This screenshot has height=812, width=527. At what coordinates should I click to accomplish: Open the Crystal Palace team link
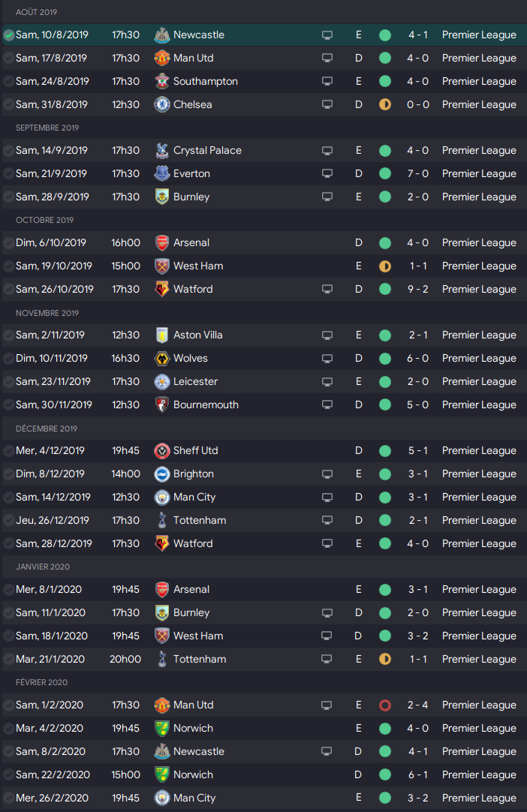207,151
